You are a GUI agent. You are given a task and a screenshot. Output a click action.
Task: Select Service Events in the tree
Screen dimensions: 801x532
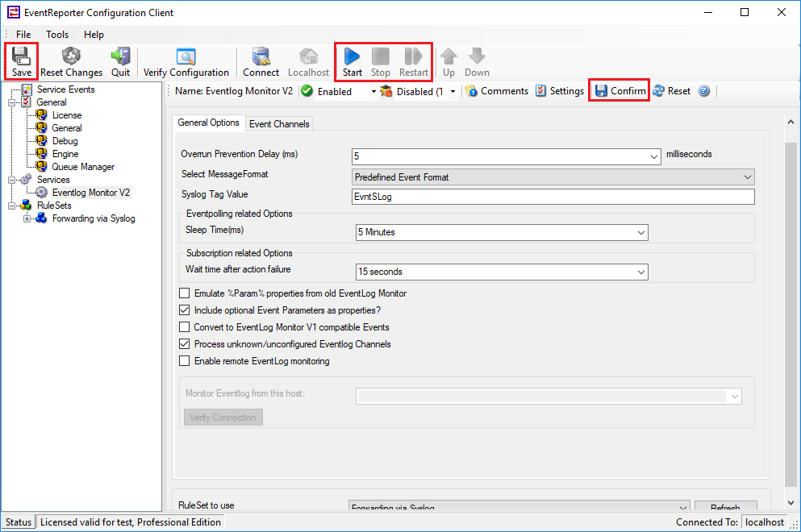tap(66, 89)
